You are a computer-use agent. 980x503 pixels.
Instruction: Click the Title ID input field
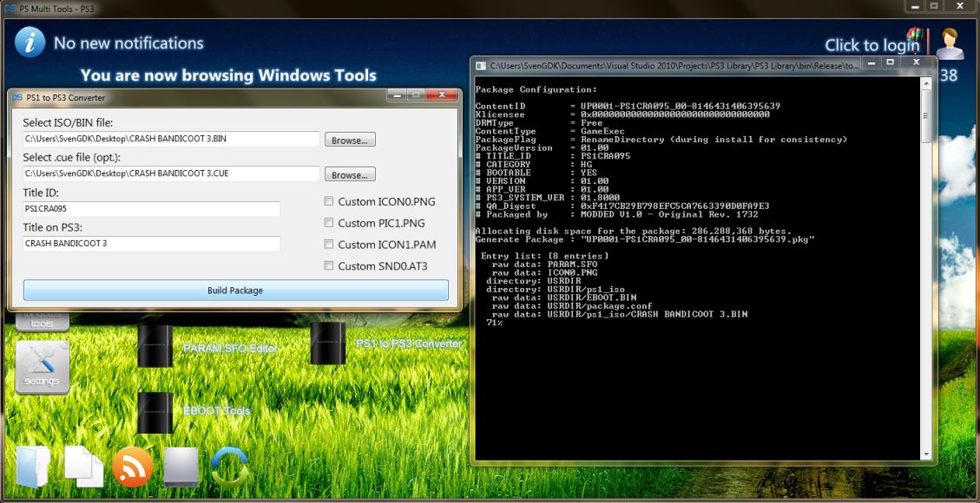pos(152,209)
